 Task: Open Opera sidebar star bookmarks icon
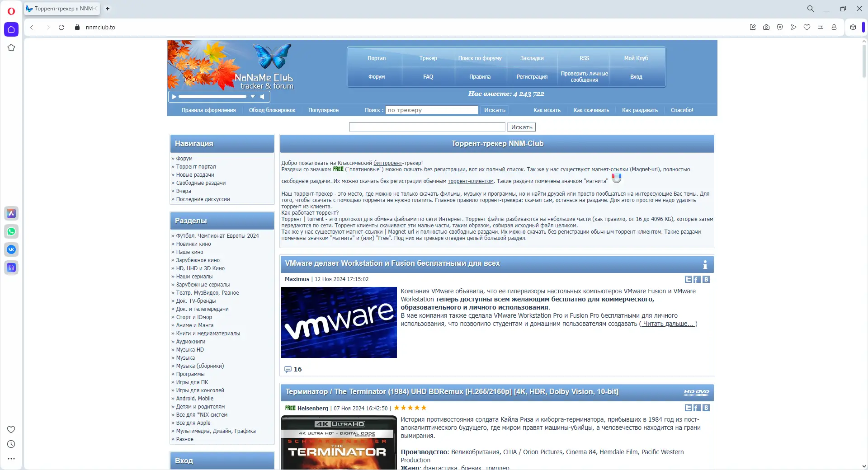click(11, 47)
